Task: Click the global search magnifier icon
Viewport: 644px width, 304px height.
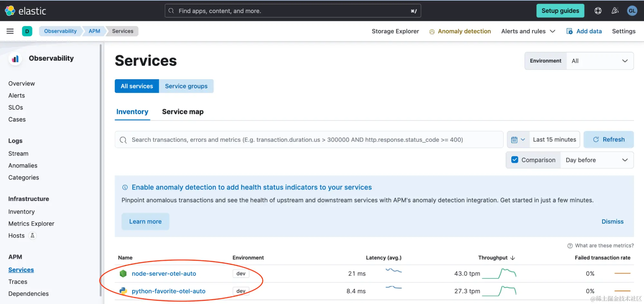Action: pos(171,11)
